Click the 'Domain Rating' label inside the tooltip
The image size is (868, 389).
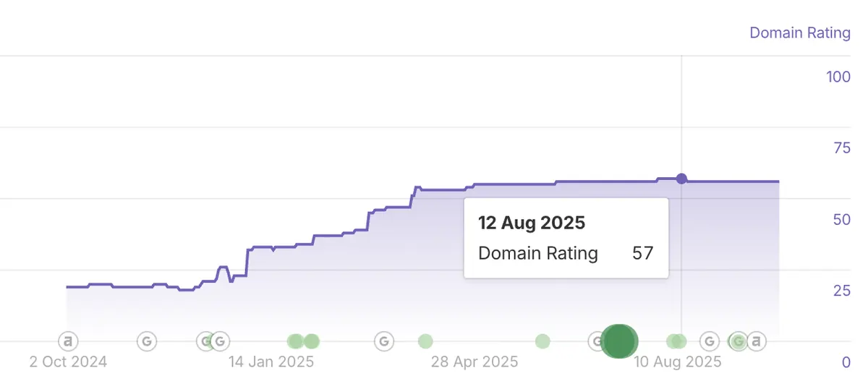538,253
